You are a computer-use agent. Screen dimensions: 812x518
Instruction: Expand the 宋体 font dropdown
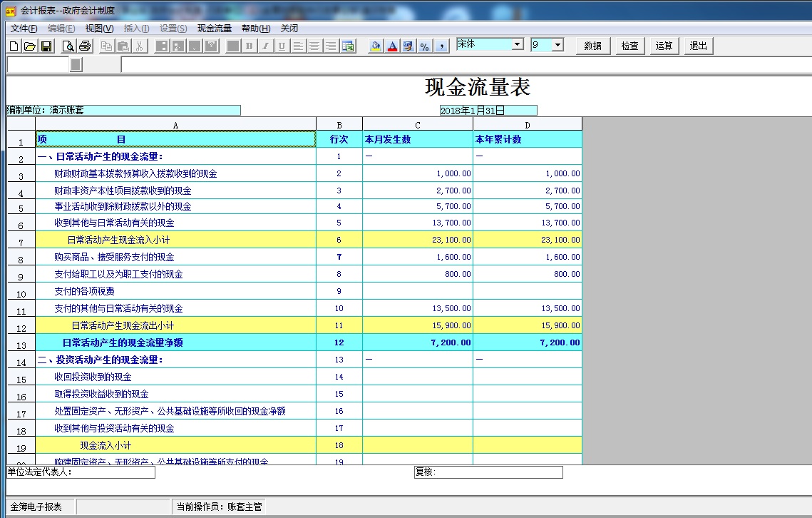518,45
